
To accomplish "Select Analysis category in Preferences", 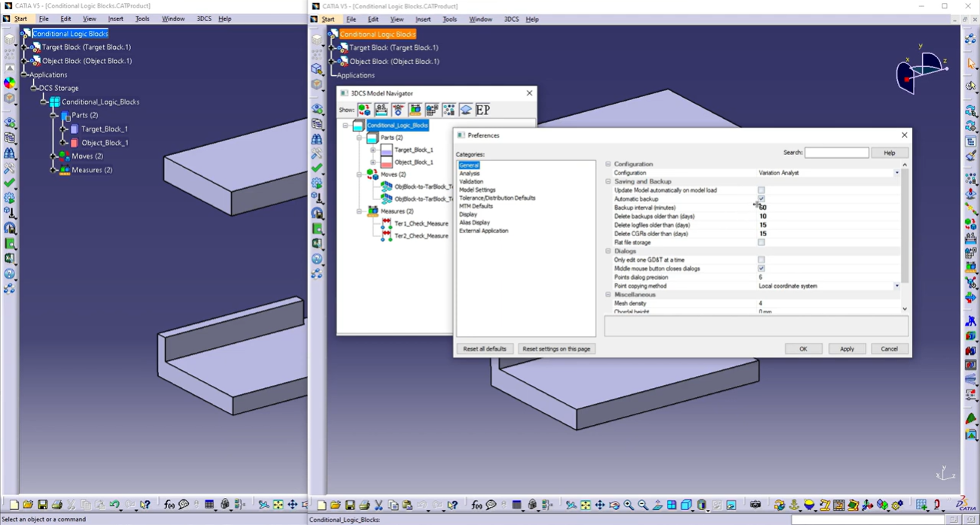I will [x=470, y=174].
